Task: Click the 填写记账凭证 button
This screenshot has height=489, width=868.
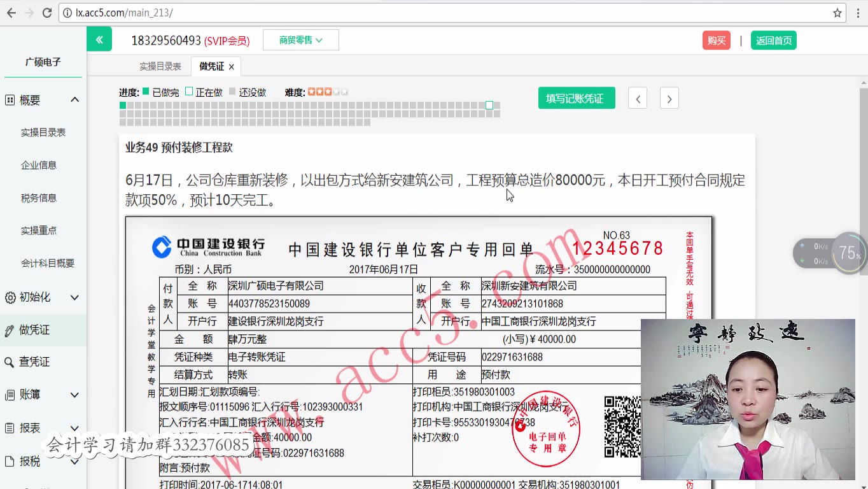Action: point(577,98)
